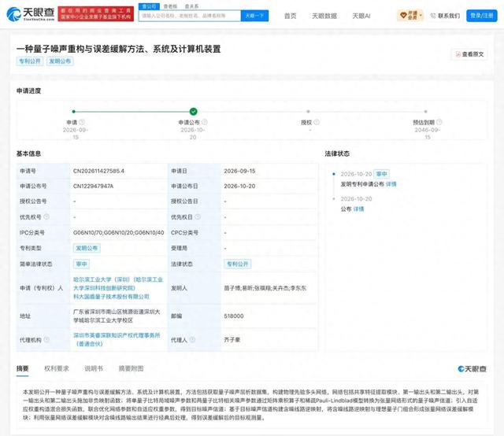The height and width of the screenshot is (436, 504).
Task: Click the 登录/注册 button
Action: pos(481,16)
